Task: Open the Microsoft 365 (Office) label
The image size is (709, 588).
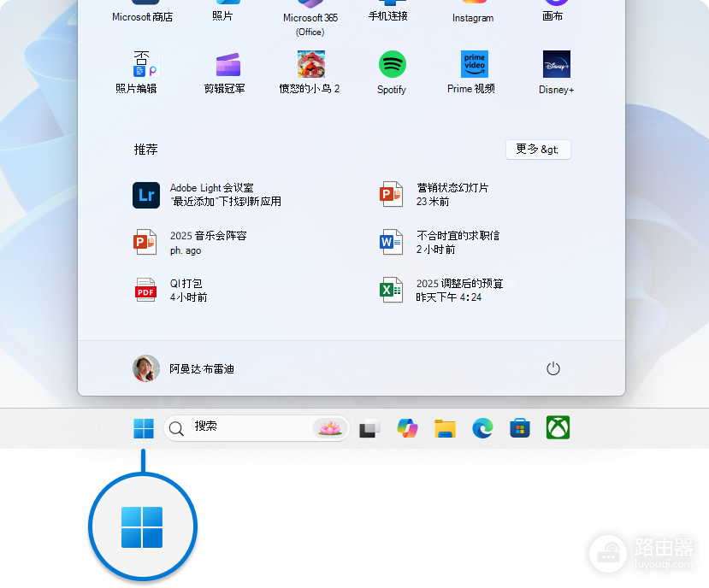Action: (x=310, y=25)
